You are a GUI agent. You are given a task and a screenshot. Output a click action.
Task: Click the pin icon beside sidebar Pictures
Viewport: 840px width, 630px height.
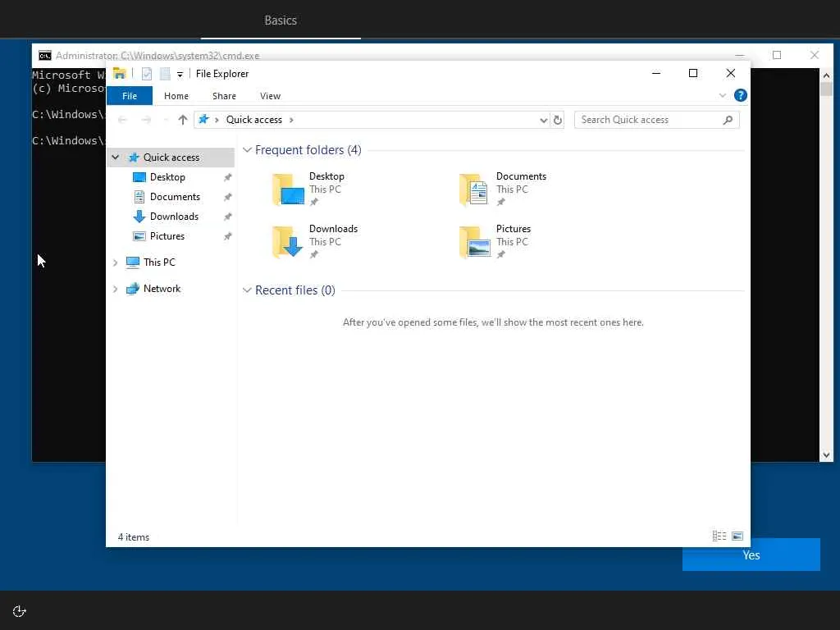pos(228,236)
